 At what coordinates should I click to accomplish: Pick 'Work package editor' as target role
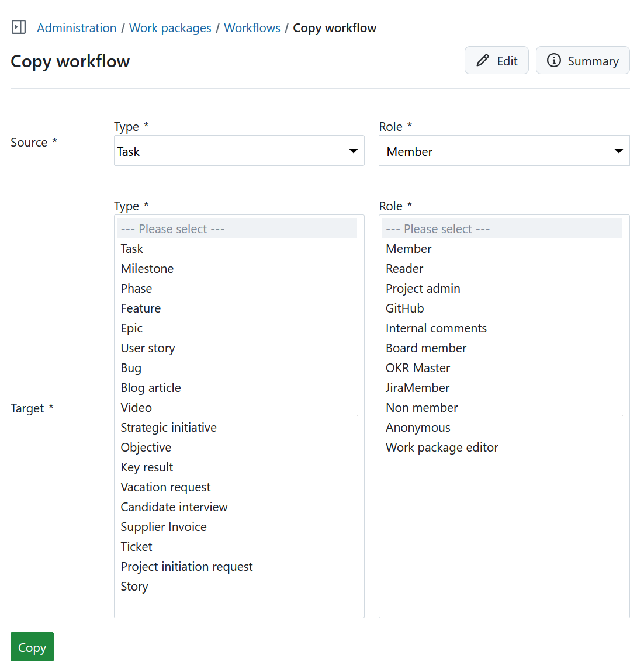pyautogui.click(x=442, y=447)
